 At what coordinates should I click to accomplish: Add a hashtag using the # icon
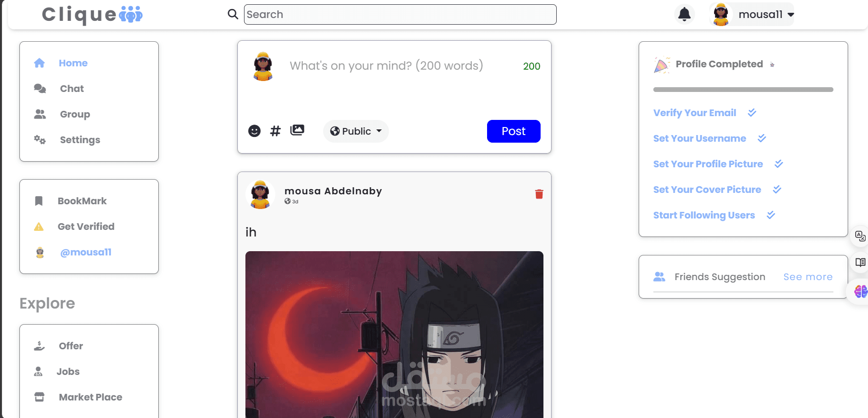pos(275,131)
